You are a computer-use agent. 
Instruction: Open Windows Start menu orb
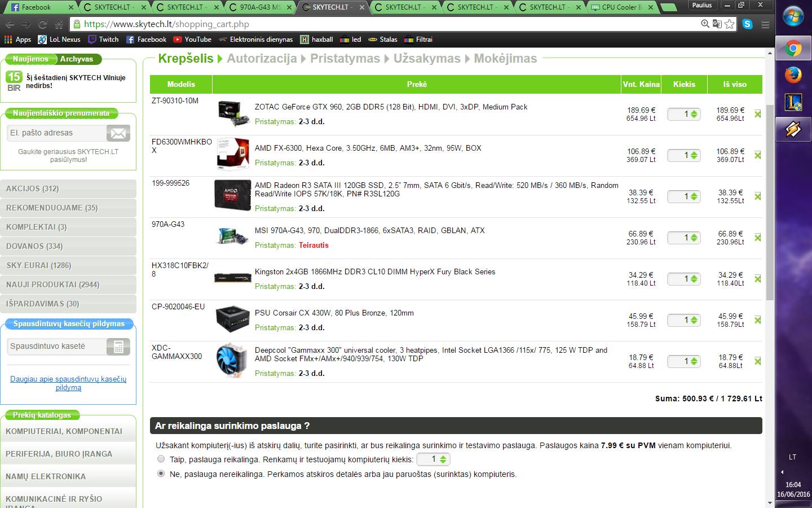793,17
